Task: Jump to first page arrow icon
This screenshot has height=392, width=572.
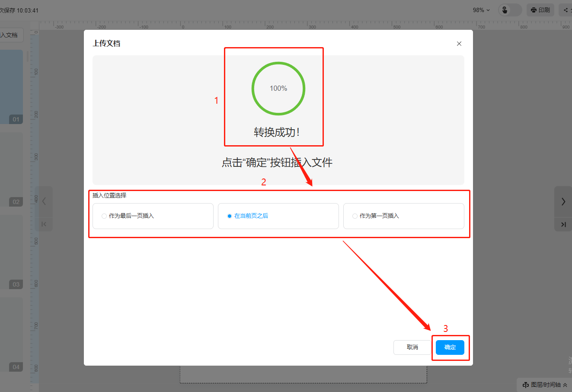Action: coord(44,224)
